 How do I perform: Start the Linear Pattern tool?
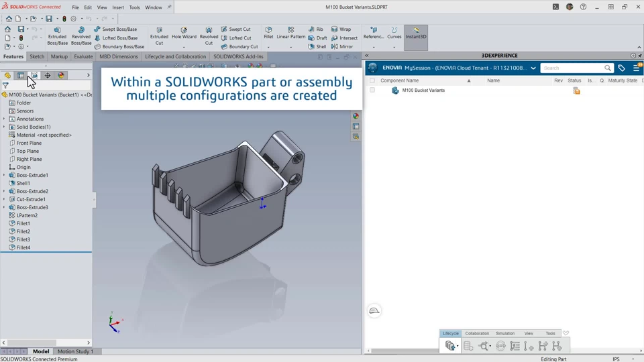[290, 33]
